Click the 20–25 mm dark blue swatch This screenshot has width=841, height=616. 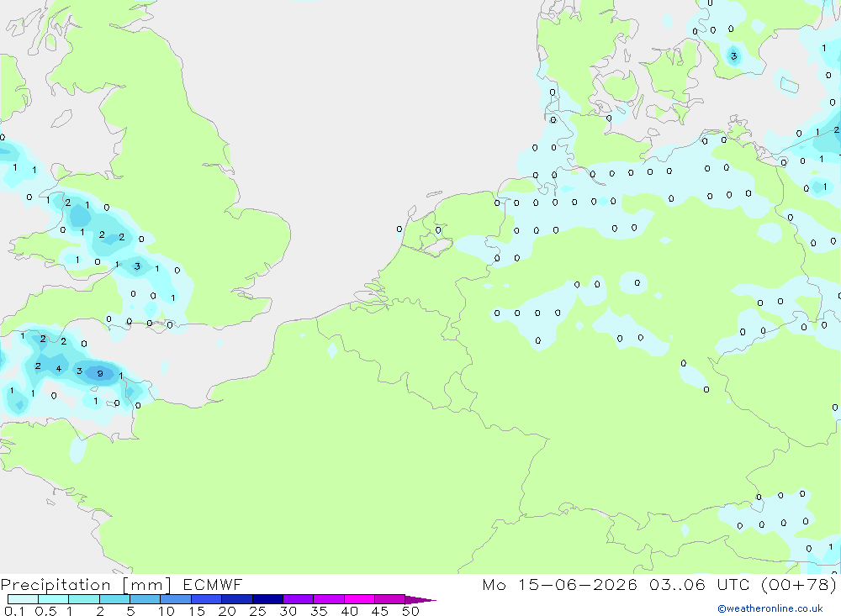(236, 599)
